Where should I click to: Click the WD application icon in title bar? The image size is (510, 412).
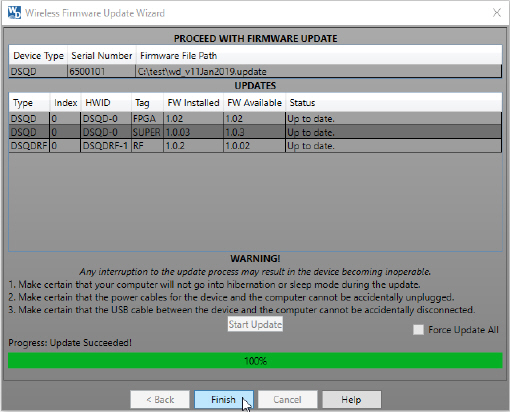pyautogui.click(x=14, y=13)
